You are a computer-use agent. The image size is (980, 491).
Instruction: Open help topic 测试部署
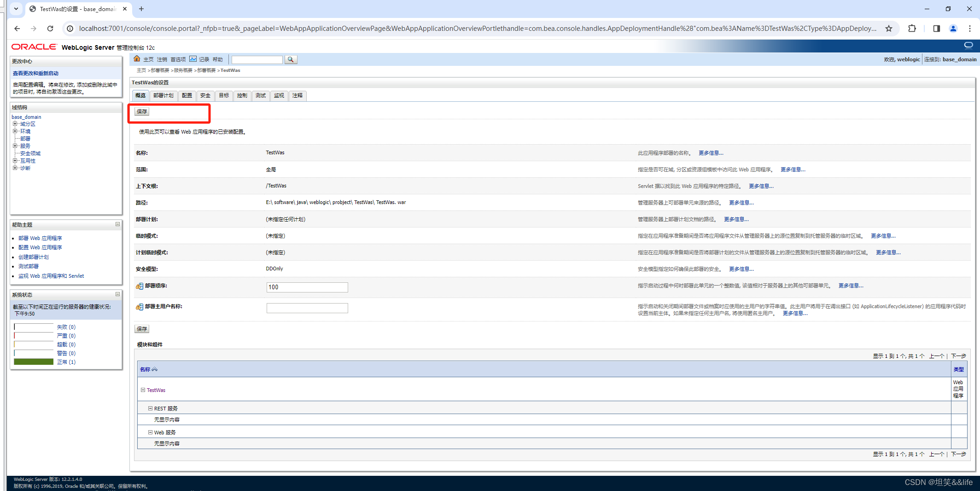[x=29, y=266]
